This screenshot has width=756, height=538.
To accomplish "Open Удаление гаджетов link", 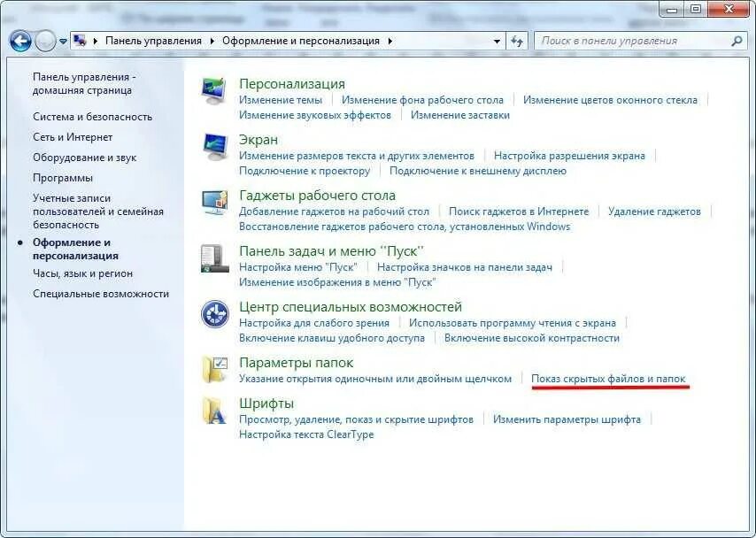I will pyautogui.click(x=654, y=211).
